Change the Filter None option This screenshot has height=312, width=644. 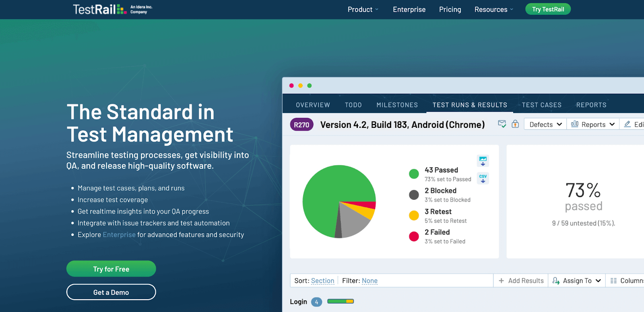(369, 281)
